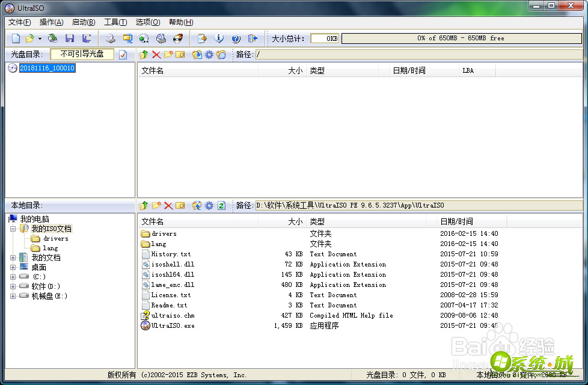Viewport: 588px width, 385px height.
Task: Open the 选项(O) menu
Action: point(147,22)
